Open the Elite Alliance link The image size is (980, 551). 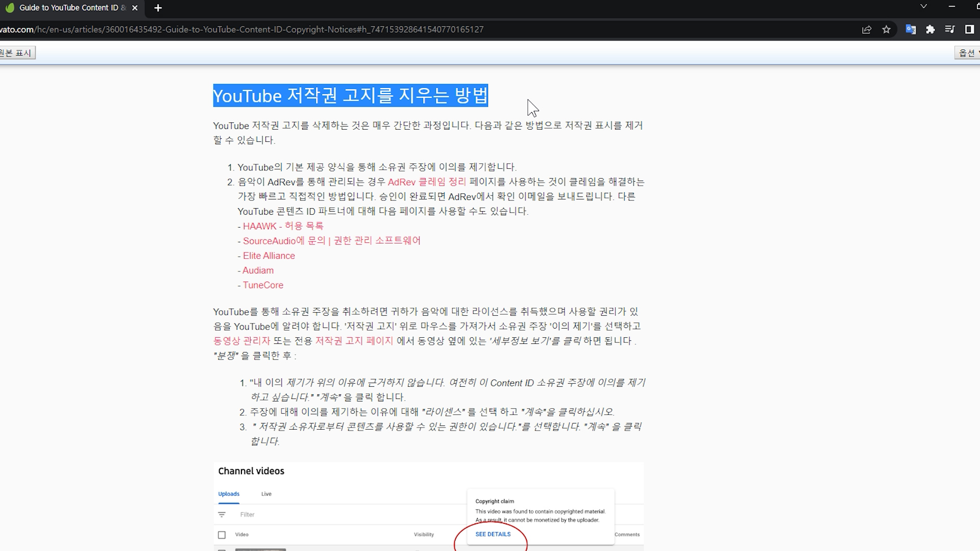tap(269, 256)
